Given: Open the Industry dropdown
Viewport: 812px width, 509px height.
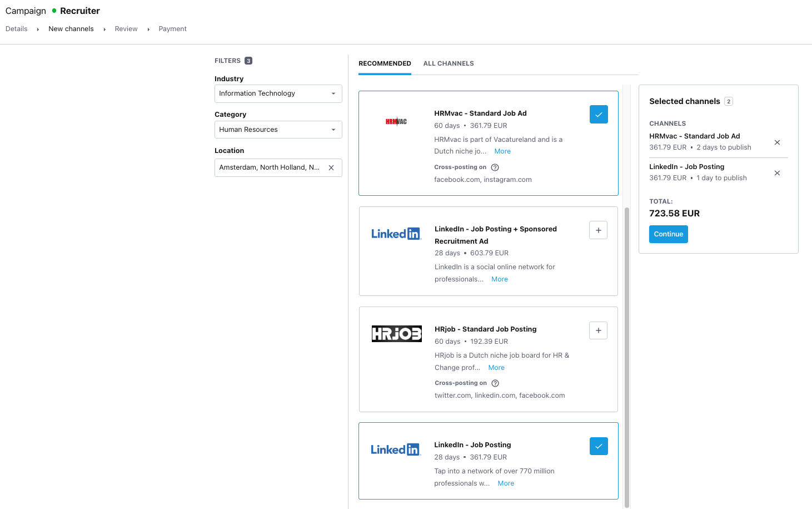Looking at the screenshot, I should [278, 93].
